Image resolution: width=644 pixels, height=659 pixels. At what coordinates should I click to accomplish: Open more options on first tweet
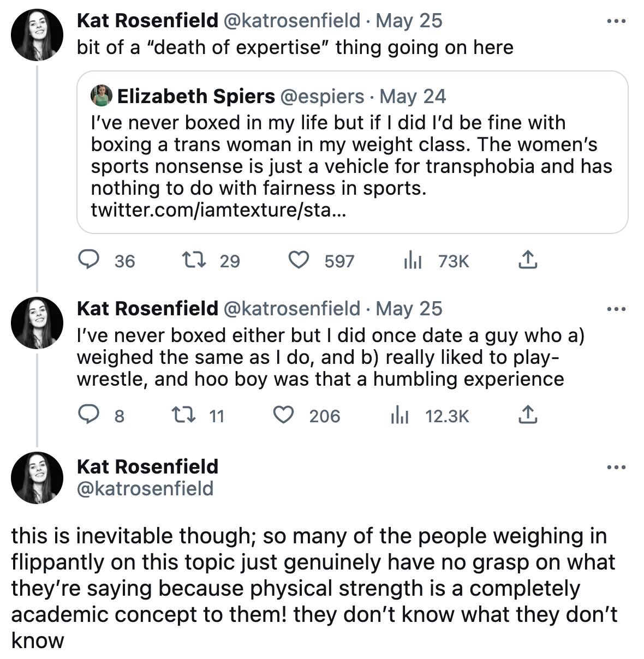point(616,22)
